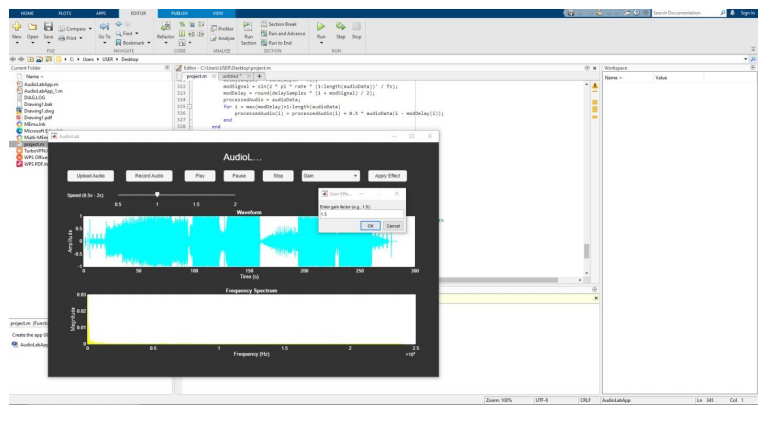Click the quick-access save icon in title strip

pyautogui.click(x=570, y=13)
